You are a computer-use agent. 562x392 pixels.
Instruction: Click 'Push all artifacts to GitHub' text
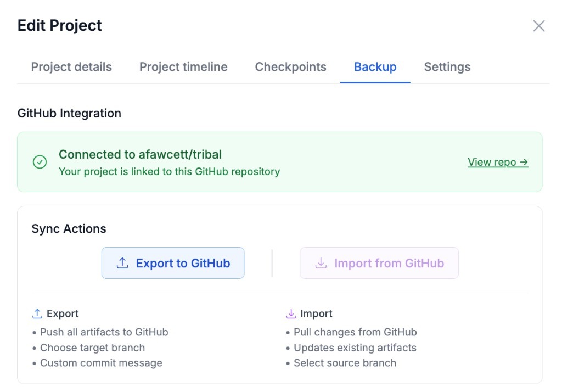click(104, 332)
